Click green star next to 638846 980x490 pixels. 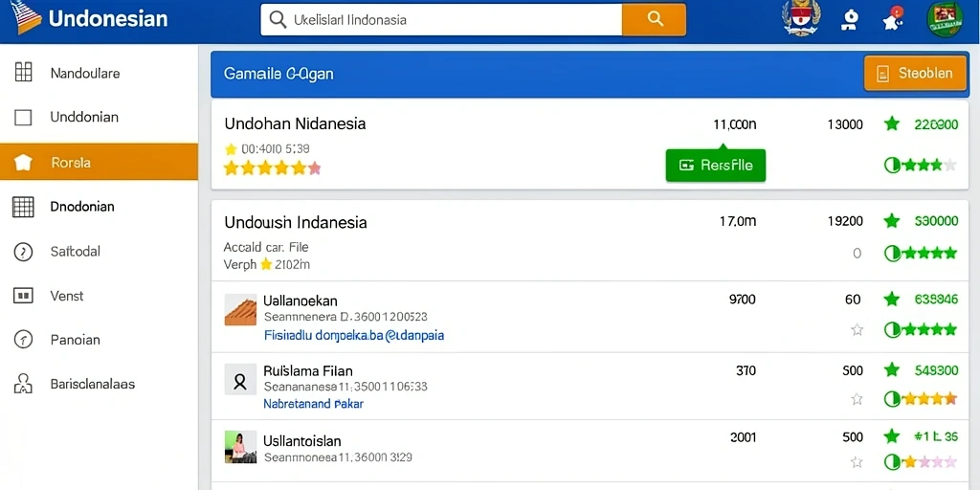[892, 300]
